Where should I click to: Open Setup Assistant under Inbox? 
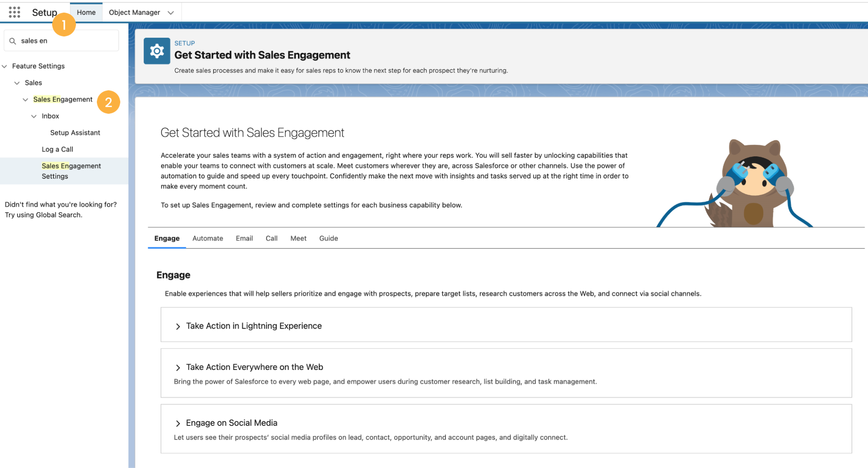pos(75,132)
